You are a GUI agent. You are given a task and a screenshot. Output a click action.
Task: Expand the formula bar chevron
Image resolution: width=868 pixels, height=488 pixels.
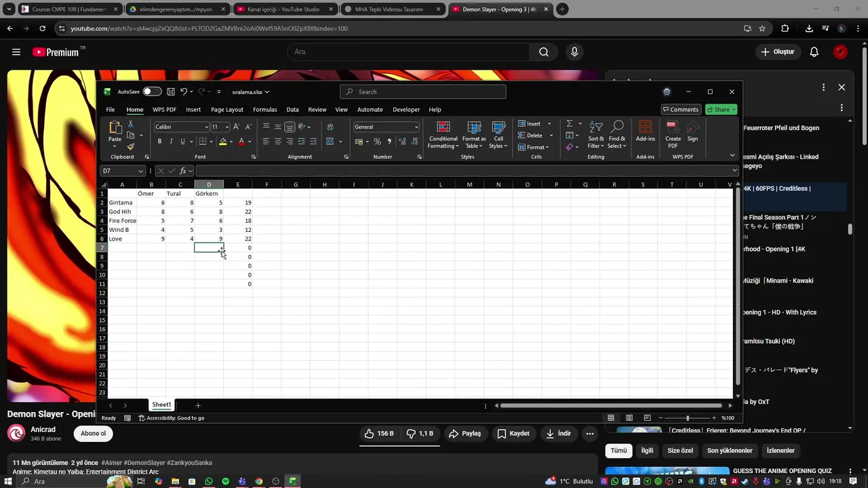pyautogui.click(x=734, y=171)
